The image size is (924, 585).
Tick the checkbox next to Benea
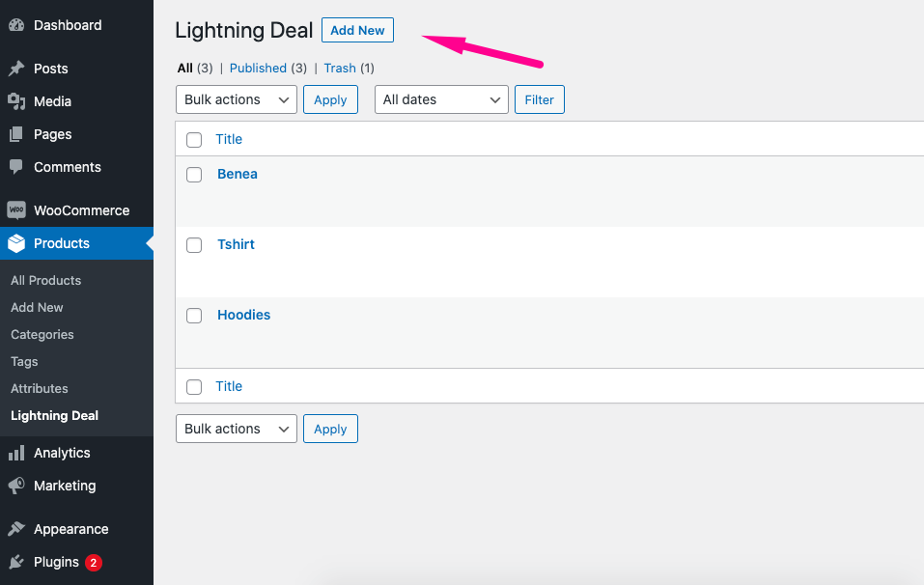(194, 175)
